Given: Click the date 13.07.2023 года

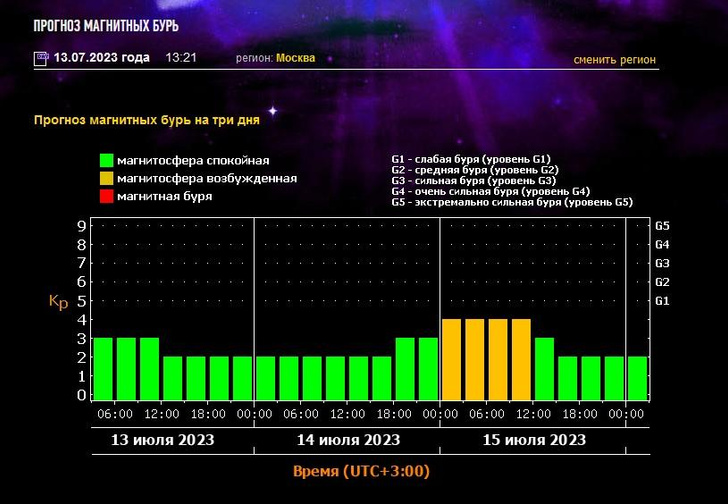Looking at the screenshot, I should [102, 58].
